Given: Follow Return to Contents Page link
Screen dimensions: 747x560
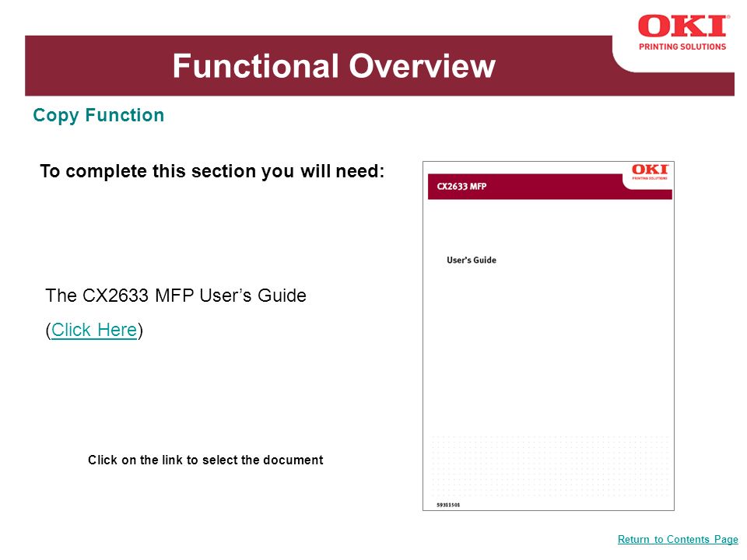Looking at the screenshot, I should [x=678, y=539].
